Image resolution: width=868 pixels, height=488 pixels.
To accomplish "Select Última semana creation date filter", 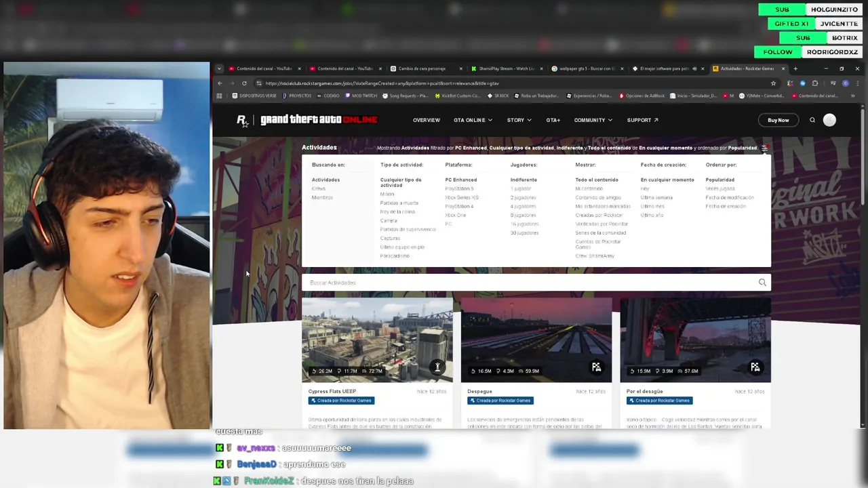I will click(656, 197).
